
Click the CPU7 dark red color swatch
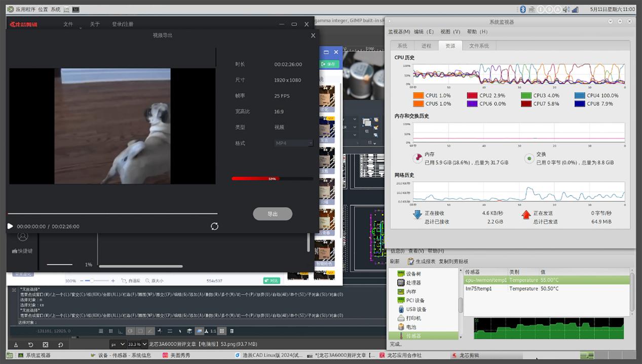[x=525, y=104]
